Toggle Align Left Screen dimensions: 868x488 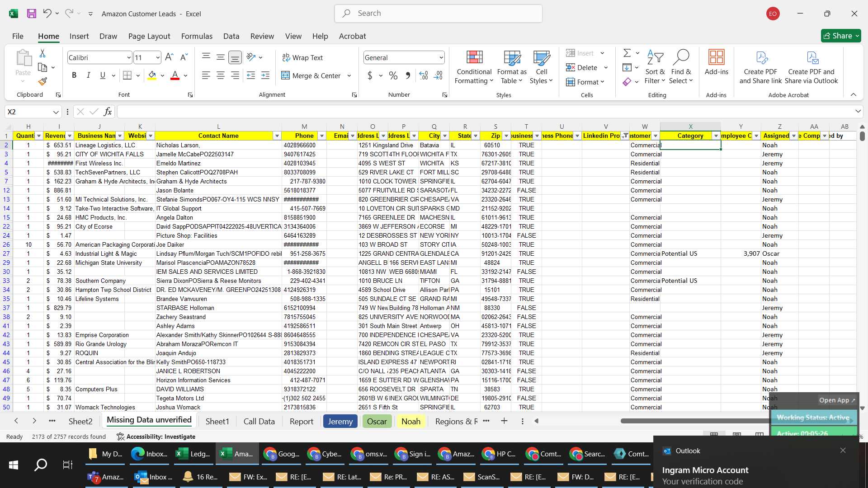click(x=206, y=75)
